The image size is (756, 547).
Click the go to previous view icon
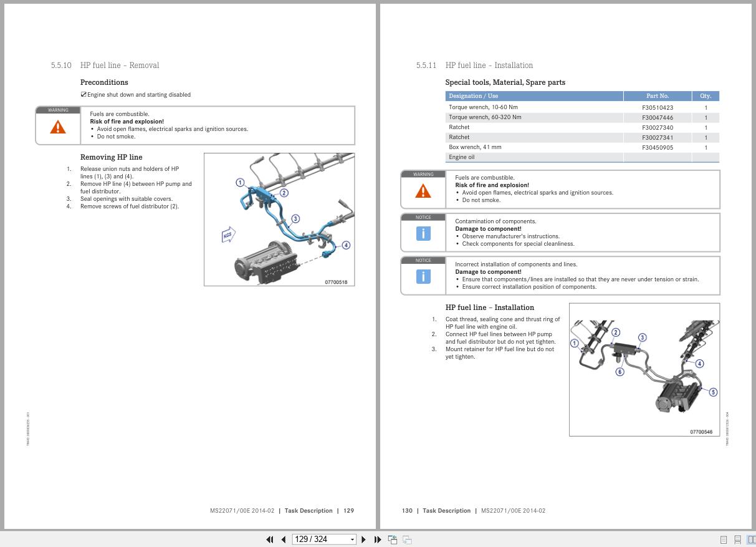tap(393, 540)
